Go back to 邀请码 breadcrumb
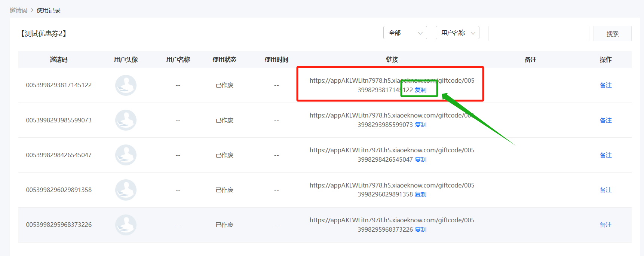This screenshot has width=644, height=256. pos(19,10)
